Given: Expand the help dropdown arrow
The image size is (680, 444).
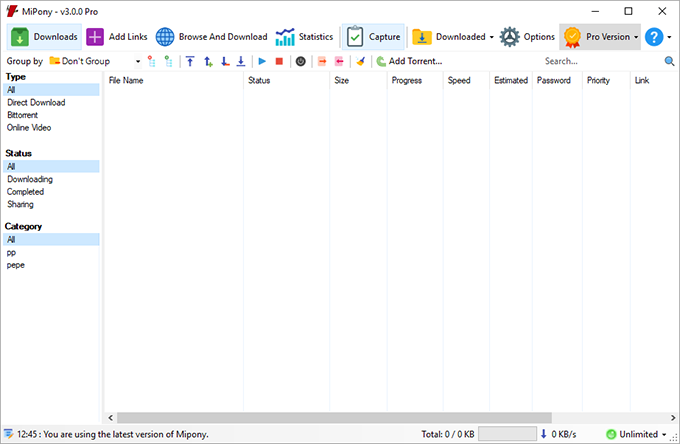Looking at the screenshot, I should pyautogui.click(x=669, y=37).
